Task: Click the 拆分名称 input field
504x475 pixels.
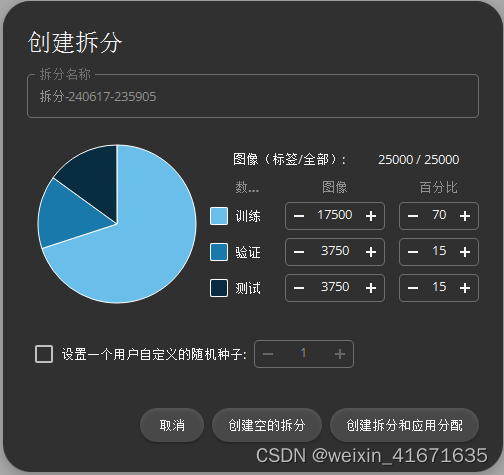Action: pyautogui.click(x=253, y=96)
